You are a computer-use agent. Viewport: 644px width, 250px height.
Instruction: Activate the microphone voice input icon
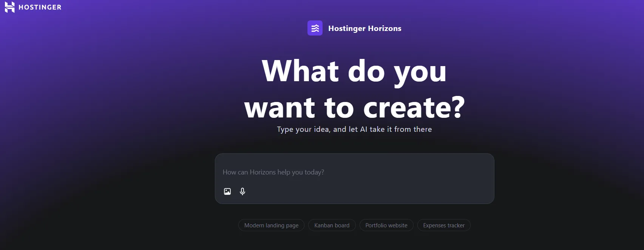tap(242, 191)
